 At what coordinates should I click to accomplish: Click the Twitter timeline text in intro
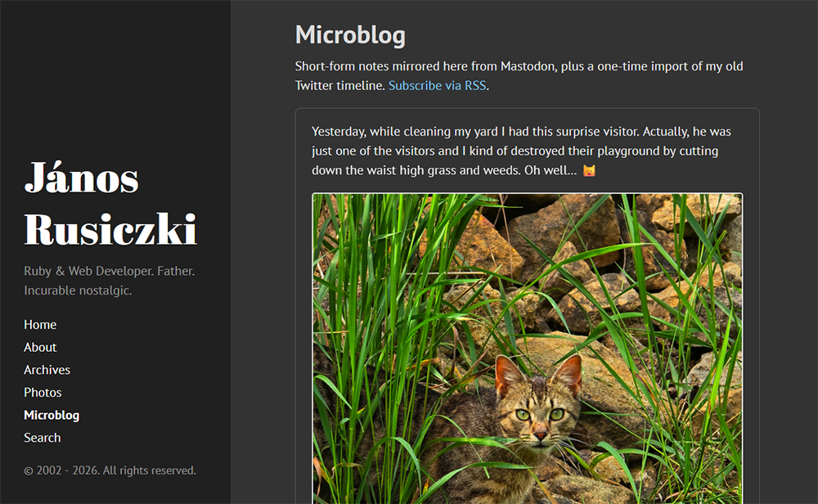pyautogui.click(x=339, y=86)
